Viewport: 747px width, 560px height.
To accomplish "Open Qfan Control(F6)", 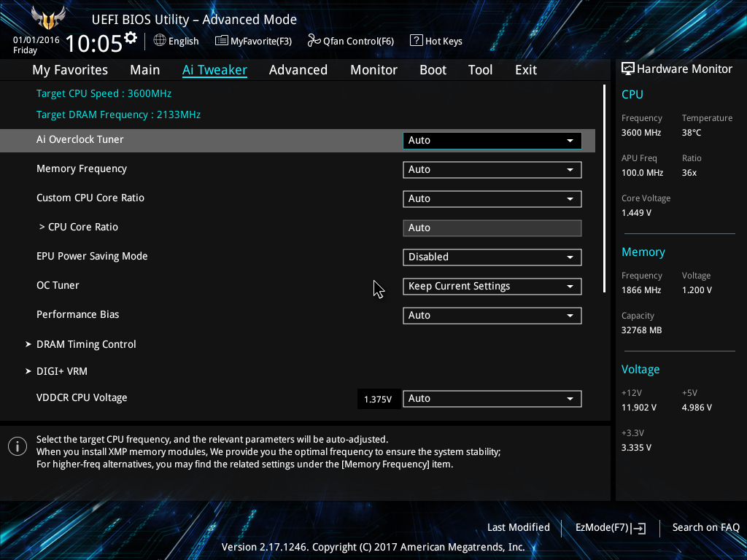I will tap(351, 41).
